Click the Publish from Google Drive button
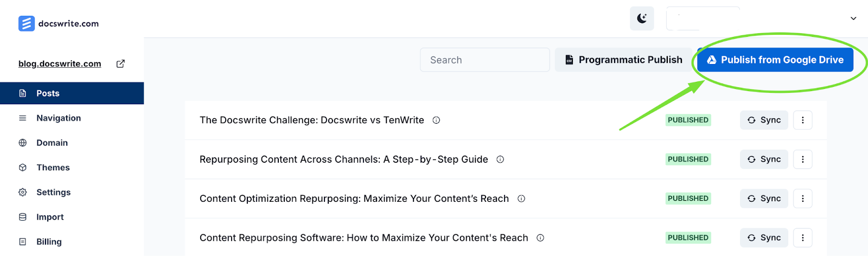The width and height of the screenshot is (868, 256). (775, 60)
